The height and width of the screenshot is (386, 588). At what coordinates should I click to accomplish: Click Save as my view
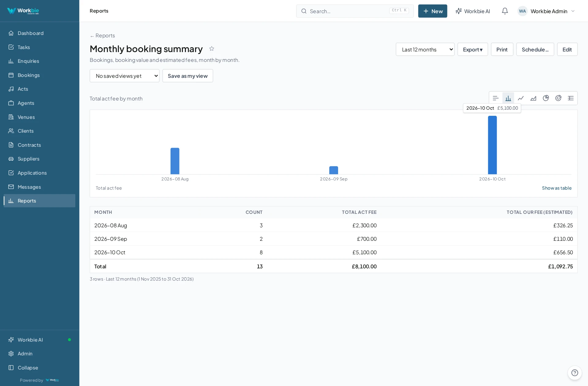coord(187,76)
